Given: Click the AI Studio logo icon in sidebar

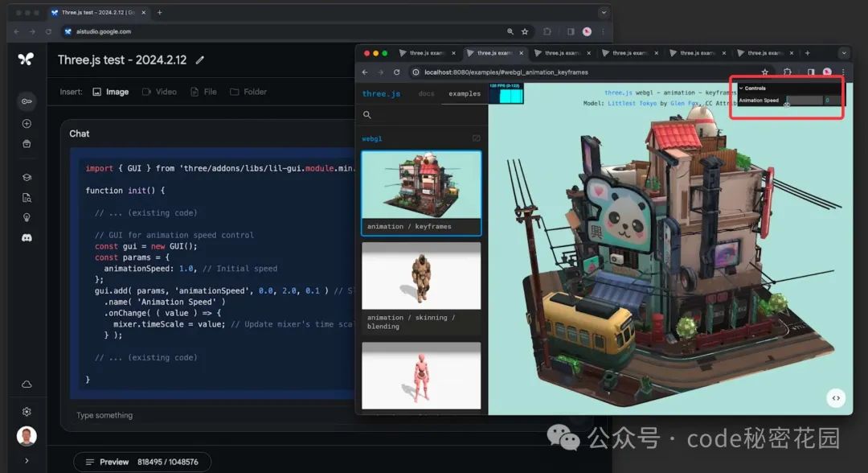Looking at the screenshot, I should (x=26, y=59).
